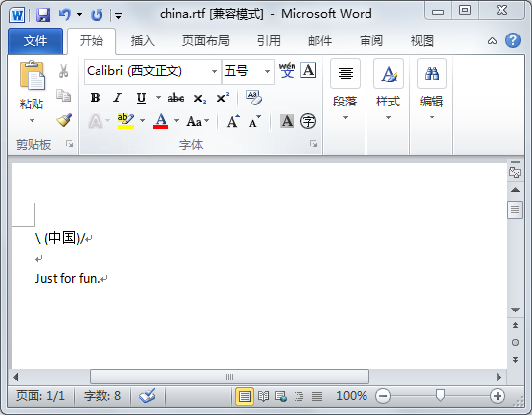Shrink the font size

tap(254, 121)
